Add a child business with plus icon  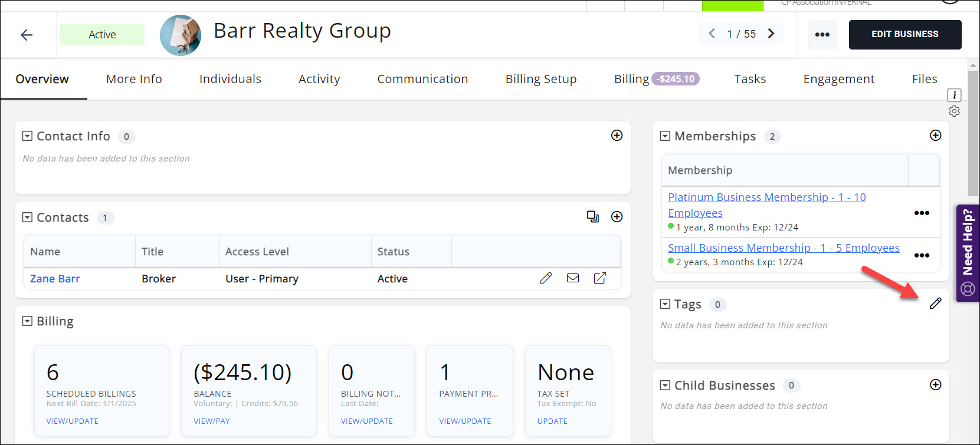coord(935,385)
